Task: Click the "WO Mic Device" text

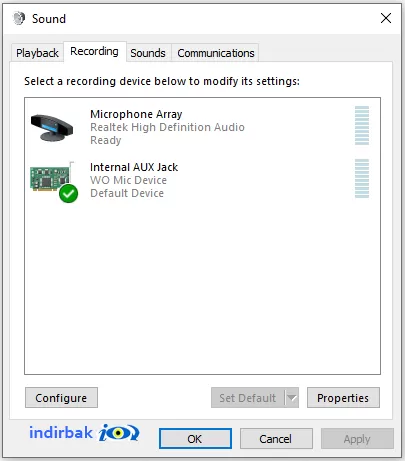Action: pyautogui.click(x=128, y=180)
